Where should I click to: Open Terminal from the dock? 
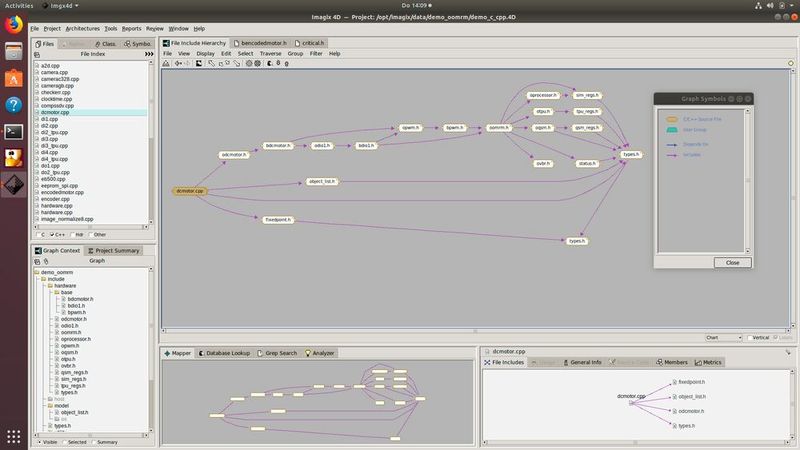coord(14,132)
